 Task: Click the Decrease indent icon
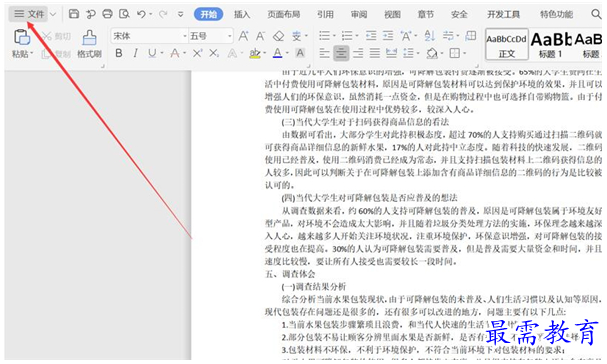click(x=371, y=36)
